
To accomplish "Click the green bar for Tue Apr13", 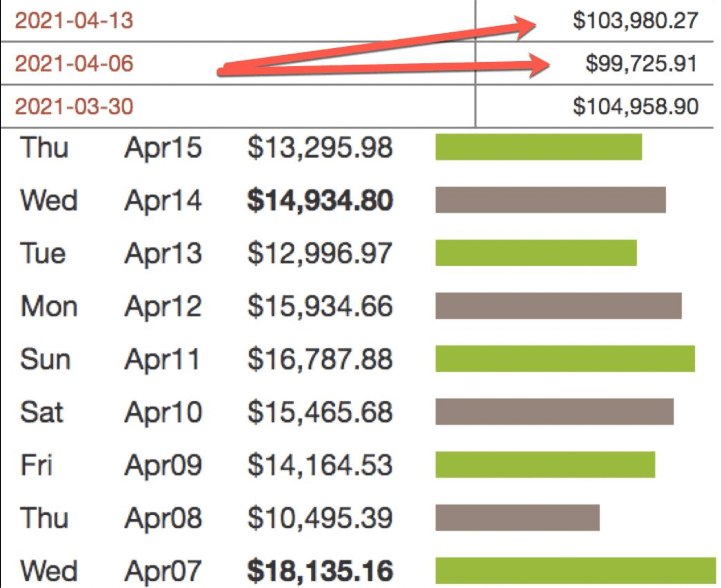I will point(536,253).
